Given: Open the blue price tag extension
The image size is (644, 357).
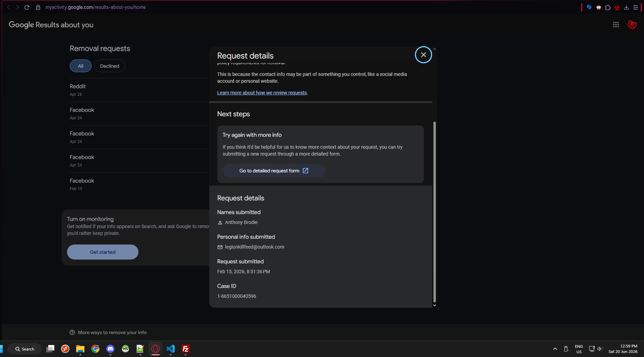Looking at the screenshot, I should pyautogui.click(x=589, y=7).
